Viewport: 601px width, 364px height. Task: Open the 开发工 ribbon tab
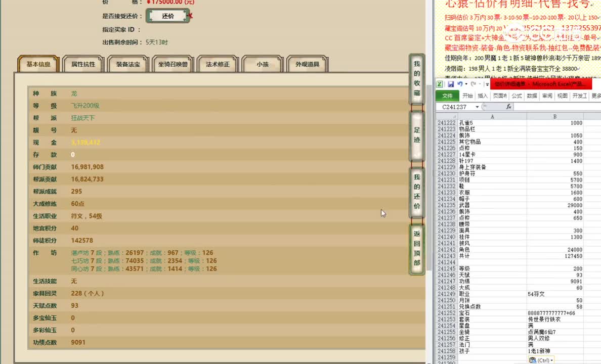[580, 96]
